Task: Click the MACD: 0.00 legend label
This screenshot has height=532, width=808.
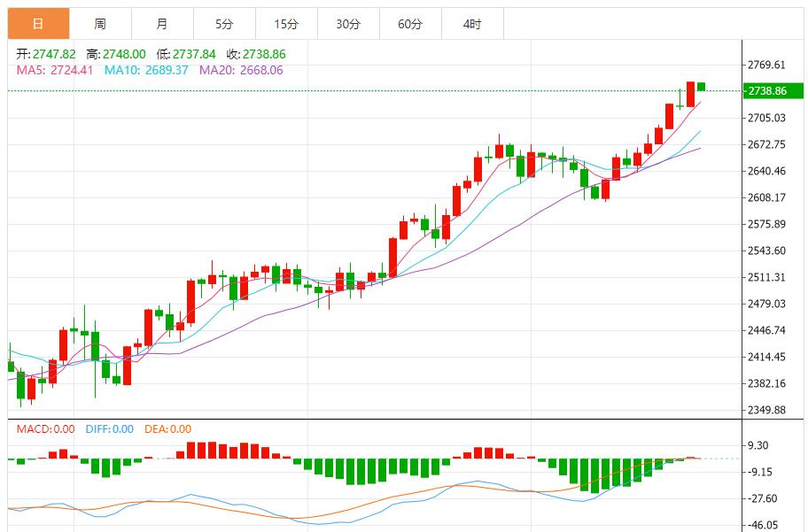Action: point(46,429)
